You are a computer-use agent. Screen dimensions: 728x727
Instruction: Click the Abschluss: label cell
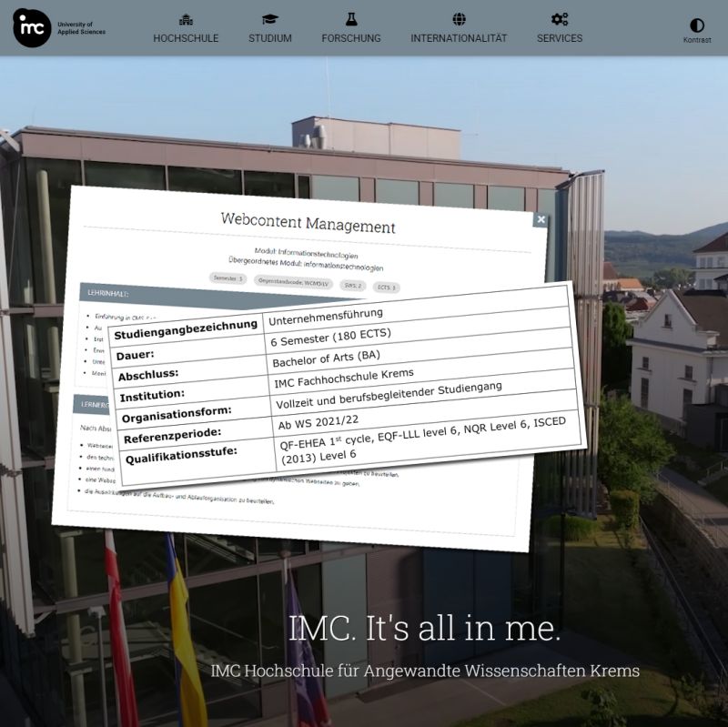pos(189,371)
